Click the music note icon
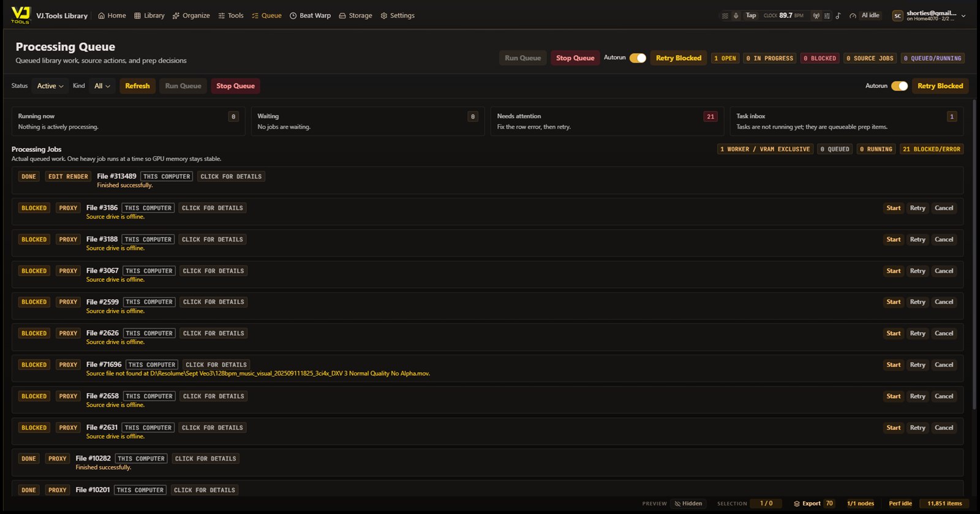The image size is (980, 514). pyautogui.click(x=838, y=16)
